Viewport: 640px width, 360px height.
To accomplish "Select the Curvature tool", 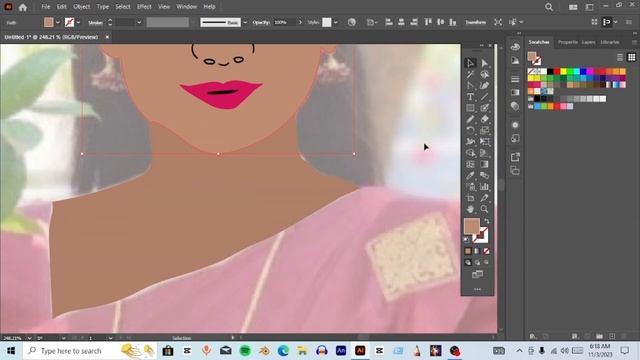I will click(484, 86).
